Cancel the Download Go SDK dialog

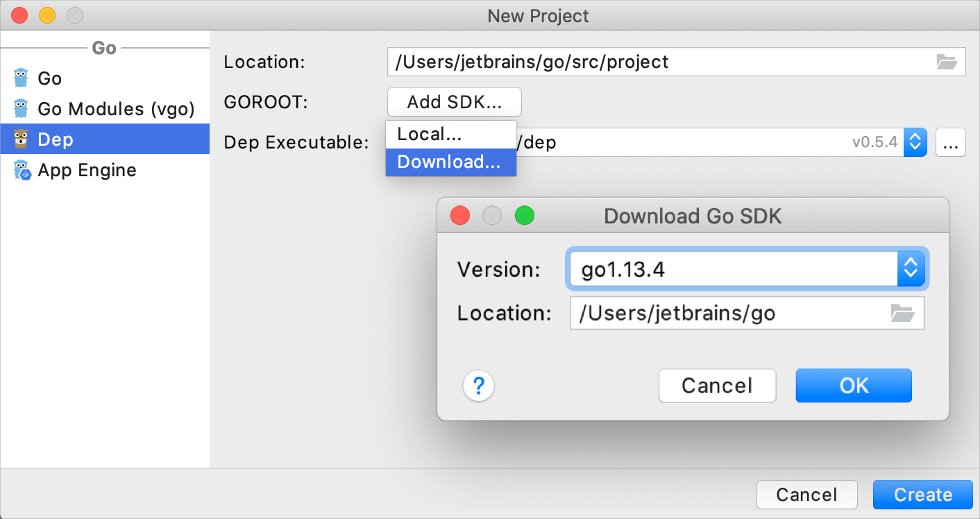pyautogui.click(x=717, y=385)
